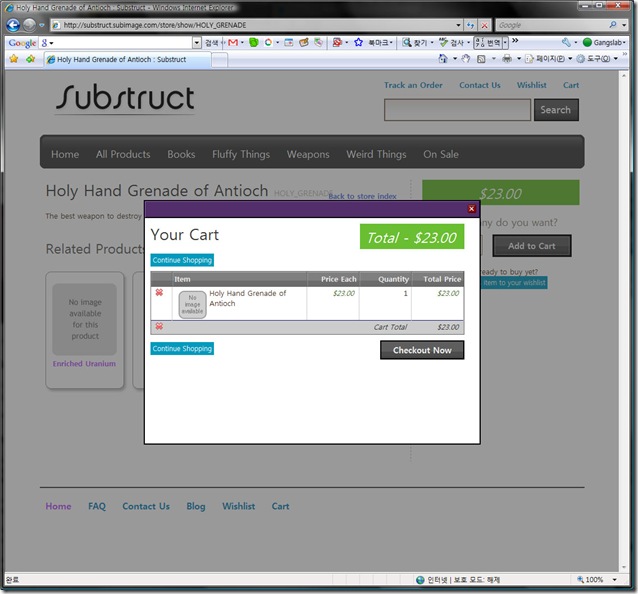Click the red Stop loading icon

click(484, 25)
